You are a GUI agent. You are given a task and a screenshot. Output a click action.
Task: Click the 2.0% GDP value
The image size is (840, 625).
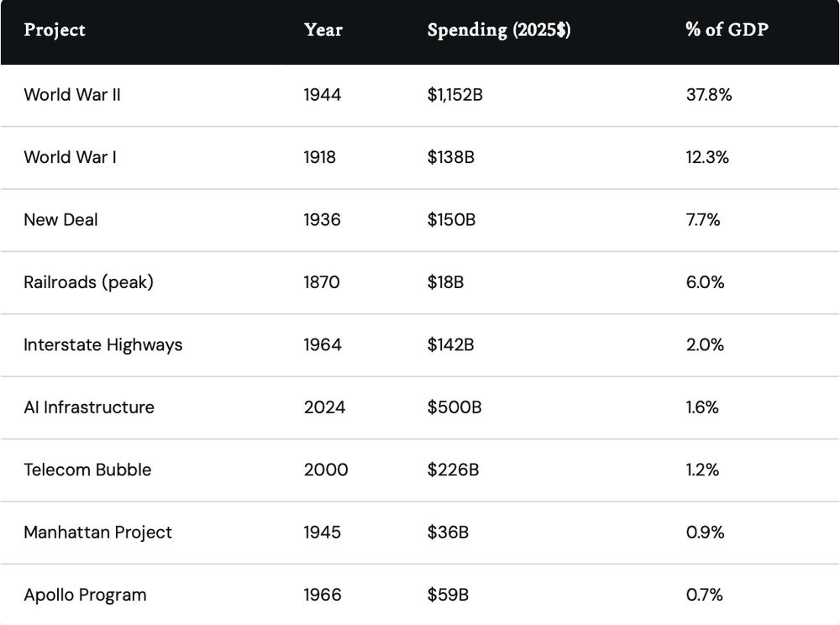point(705,345)
